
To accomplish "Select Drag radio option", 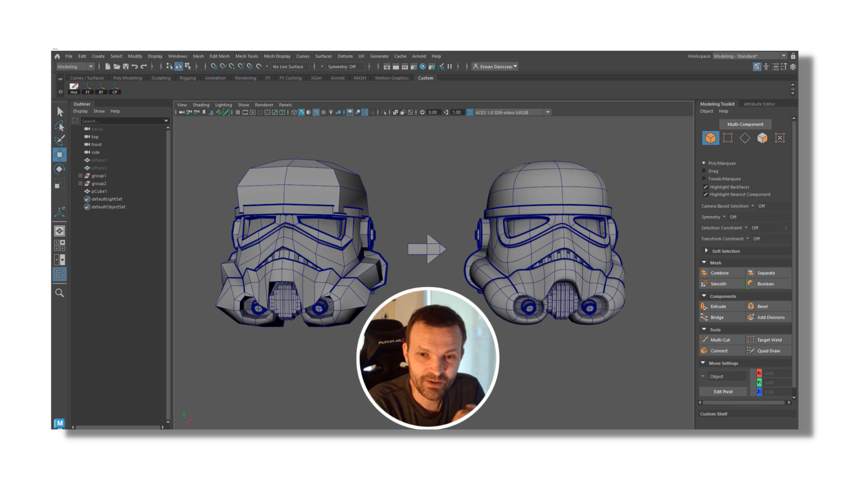I will tap(704, 171).
